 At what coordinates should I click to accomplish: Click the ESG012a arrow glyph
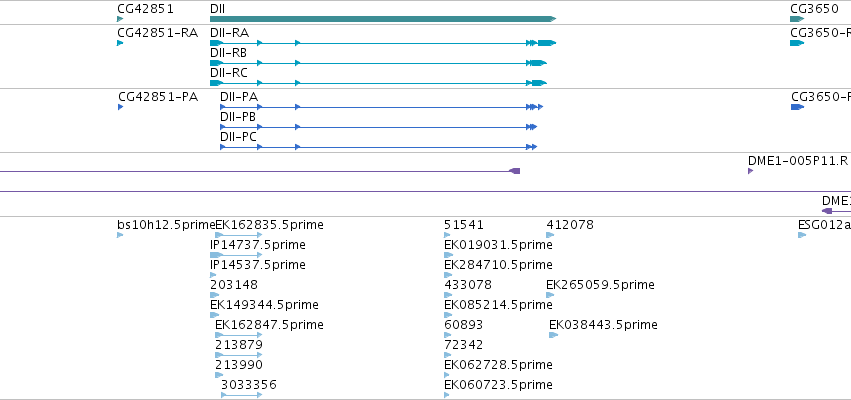tap(802, 235)
